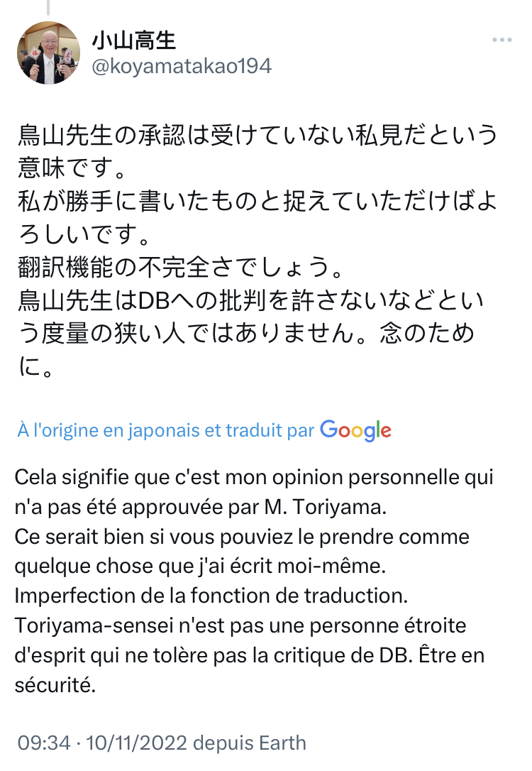Open the three-dot more options menu

(505, 40)
